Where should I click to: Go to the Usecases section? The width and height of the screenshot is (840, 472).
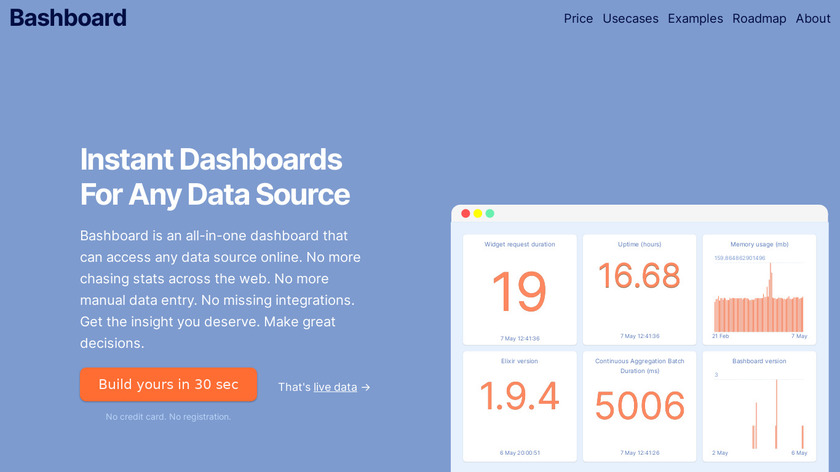[630, 18]
